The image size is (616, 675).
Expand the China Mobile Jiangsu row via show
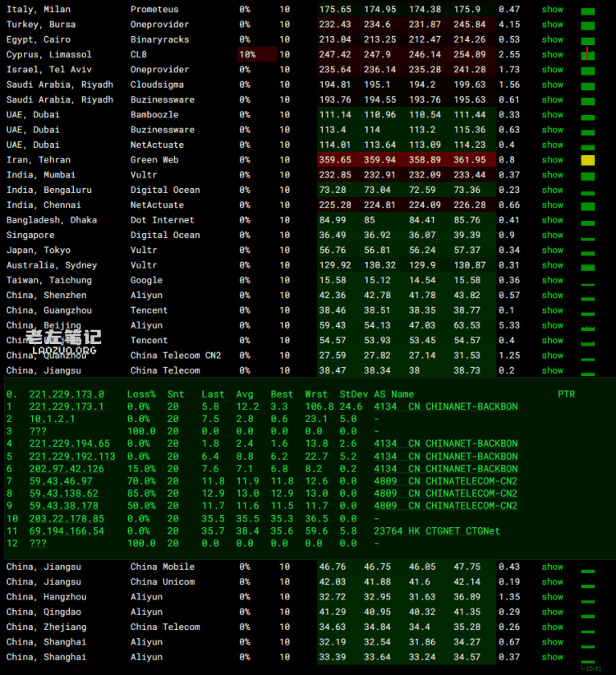[x=552, y=567]
